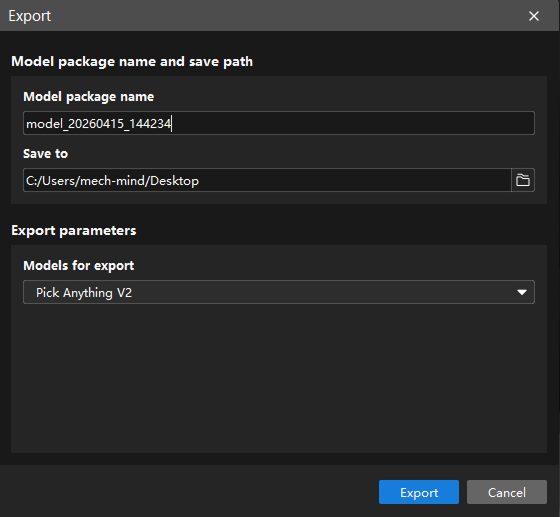The height and width of the screenshot is (517, 560).
Task: Focus the Model package name field
Action: [x=279, y=123]
